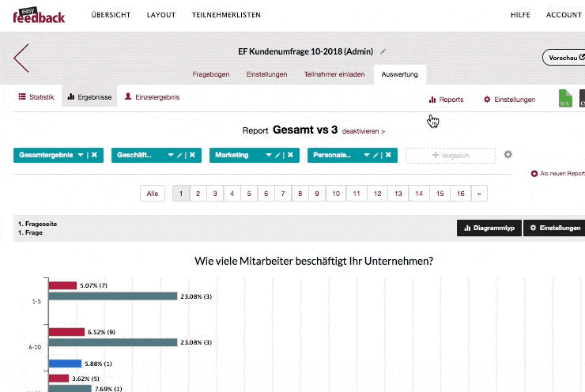Remove the Personala... filter with X
Image resolution: width=585 pixels, height=392 pixels.
[389, 155]
